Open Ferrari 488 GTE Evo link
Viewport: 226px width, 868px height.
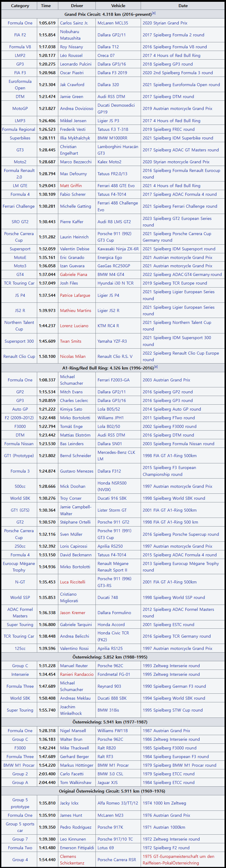pyautogui.click(x=116, y=186)
